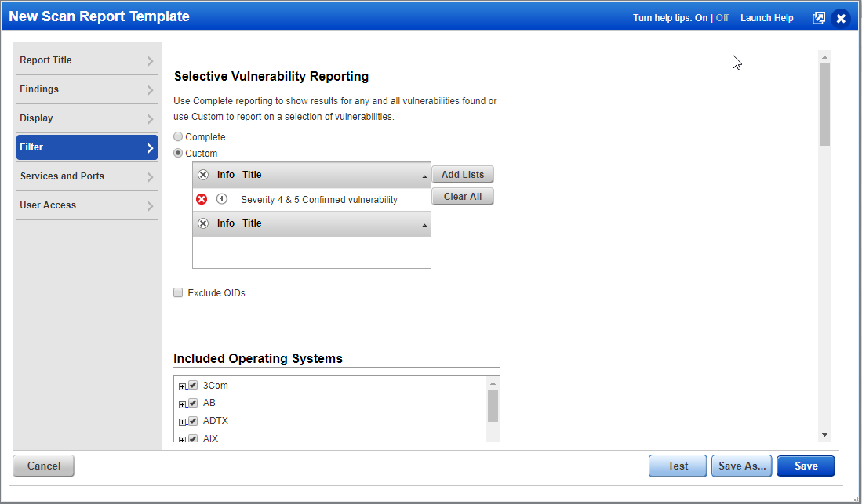This screenshot has height=504, width=862.
Task: Click the chevron on Services and Ports
Action: coord(151,176)
